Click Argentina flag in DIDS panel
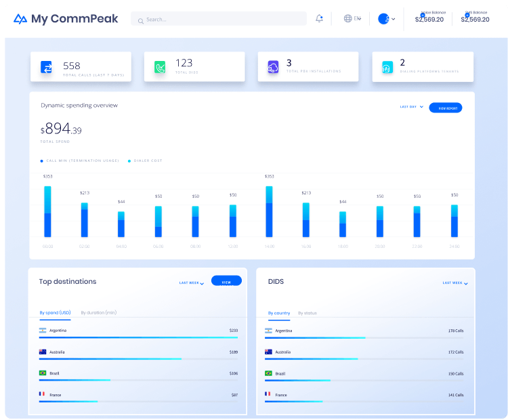Viewport: 508px width, 420px height. tap(268, 331)
